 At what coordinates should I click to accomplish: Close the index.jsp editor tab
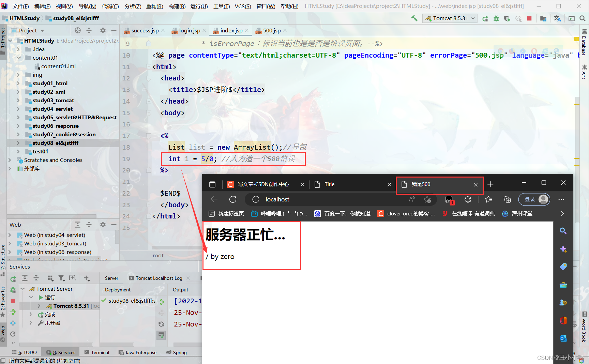click(247, 30)
